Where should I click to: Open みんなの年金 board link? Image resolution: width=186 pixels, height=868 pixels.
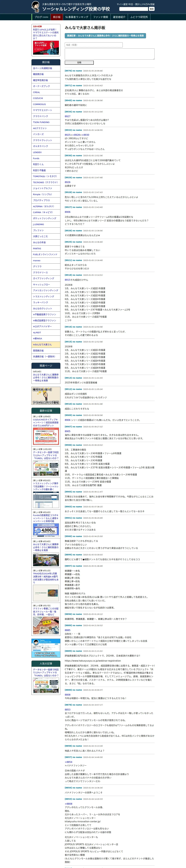[46, 242]
